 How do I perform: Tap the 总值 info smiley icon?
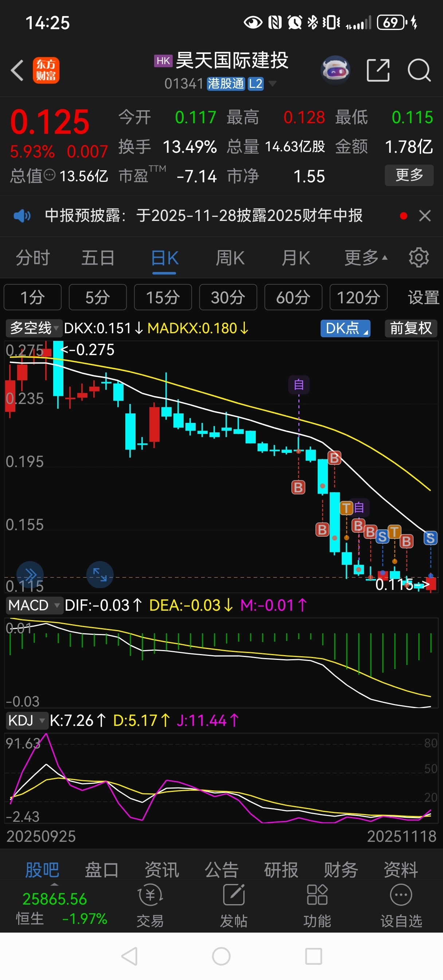pyautogui.click(x=50, y=175)
